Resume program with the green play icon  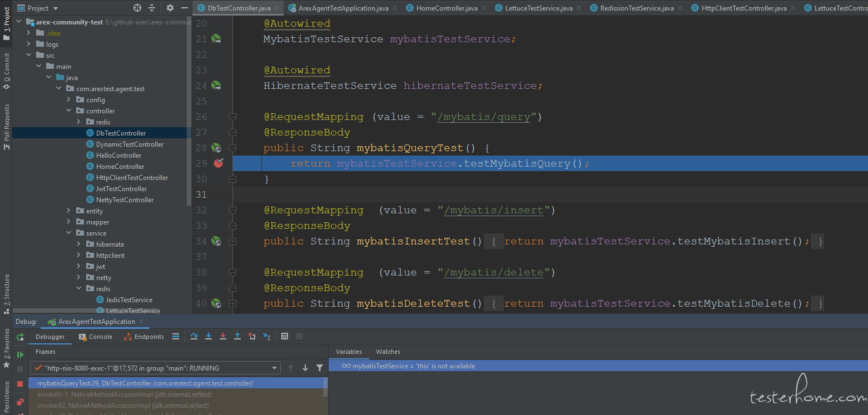[21, 354]
